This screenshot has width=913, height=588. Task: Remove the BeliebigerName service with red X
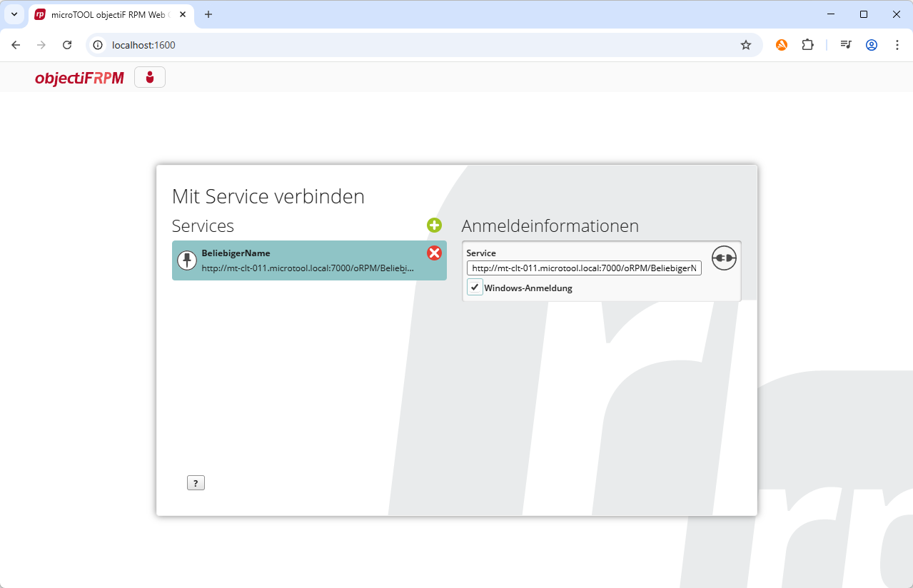tap(434, 253)
